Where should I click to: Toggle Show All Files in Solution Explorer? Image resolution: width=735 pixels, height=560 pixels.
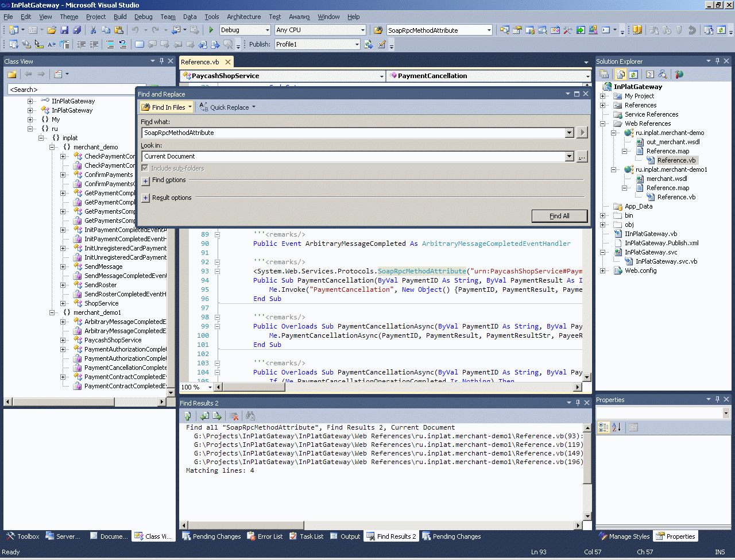click(620, 74)
